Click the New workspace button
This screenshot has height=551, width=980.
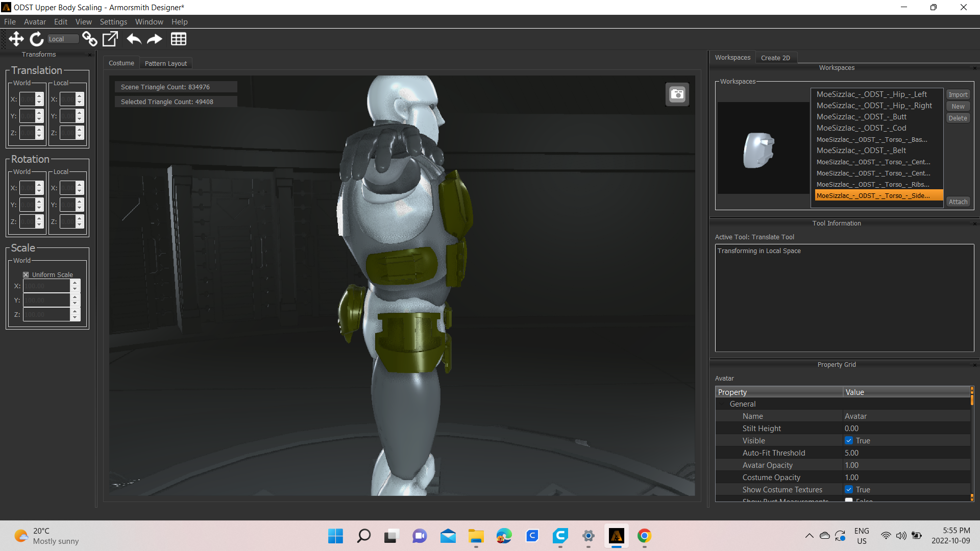(958, 107)
